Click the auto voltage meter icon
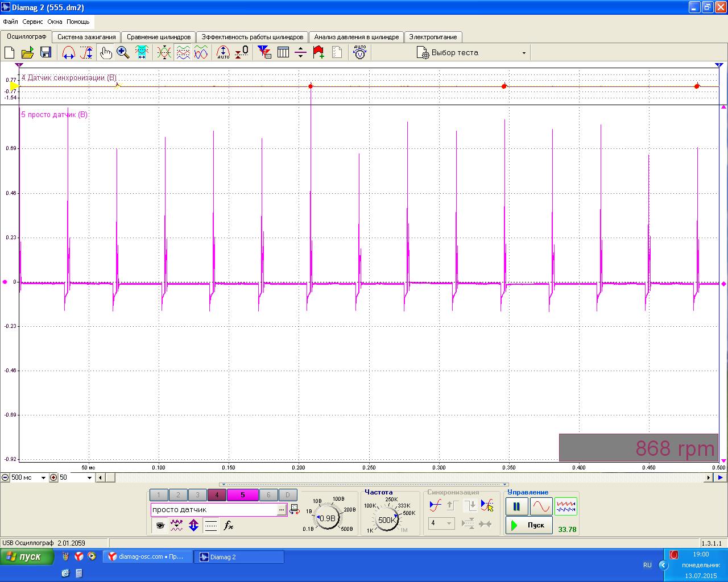The width and height of the screenshot is (728, 582). click(x=359, y=53)
